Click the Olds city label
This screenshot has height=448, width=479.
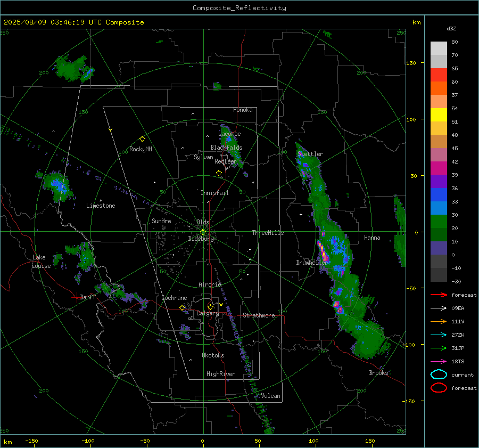(203, 222)
